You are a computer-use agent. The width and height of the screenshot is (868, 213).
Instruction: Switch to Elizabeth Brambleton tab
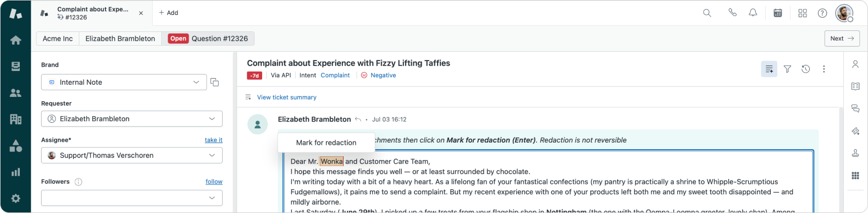120,39
